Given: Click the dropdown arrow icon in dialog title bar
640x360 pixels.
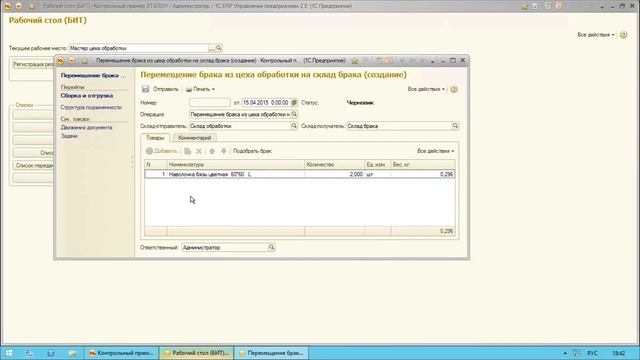Looking at the screenshot, I should [x=72, y=60].
